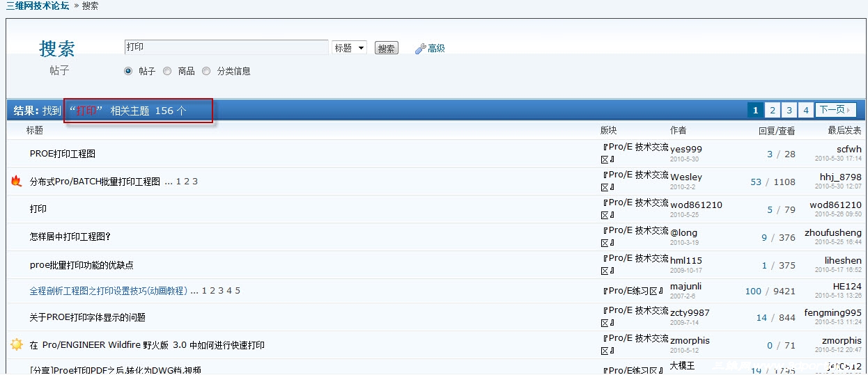Go to results page 2
The image size is (868, 375).
tap(773, 110)
